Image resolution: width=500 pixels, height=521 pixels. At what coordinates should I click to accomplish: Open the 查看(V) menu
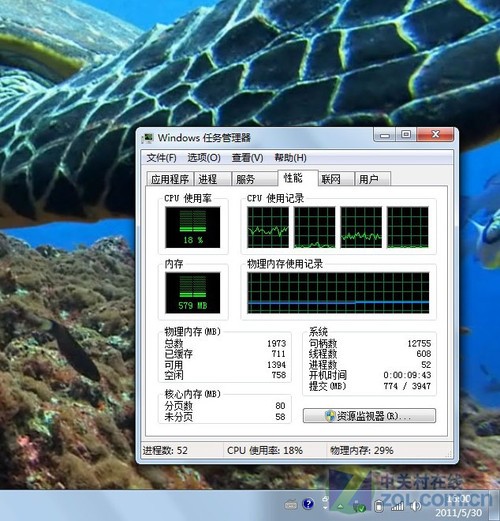pos(247,158)
